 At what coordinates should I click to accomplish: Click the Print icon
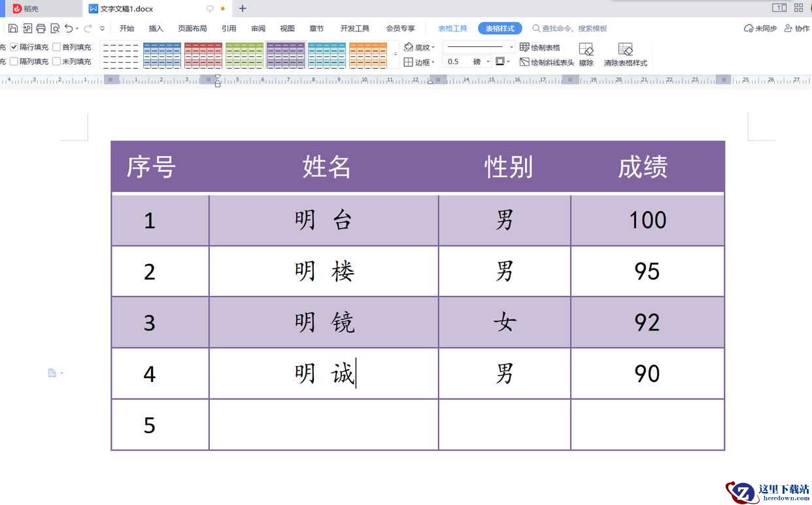click(41, 28)
